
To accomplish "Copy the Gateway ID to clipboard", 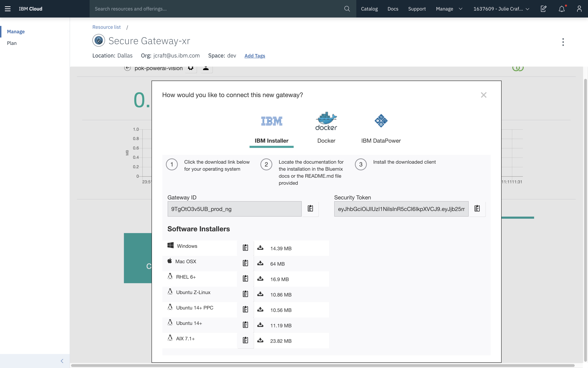I will point(310,209).
